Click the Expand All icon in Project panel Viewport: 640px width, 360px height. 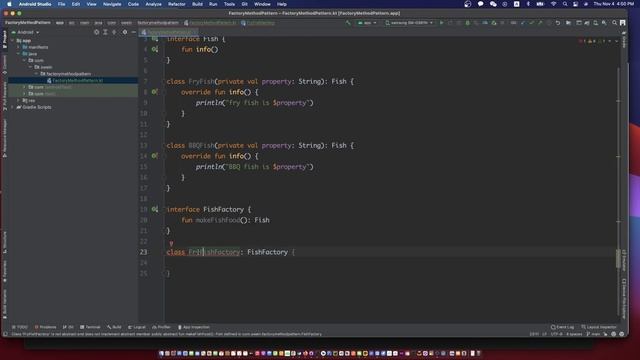105,32
